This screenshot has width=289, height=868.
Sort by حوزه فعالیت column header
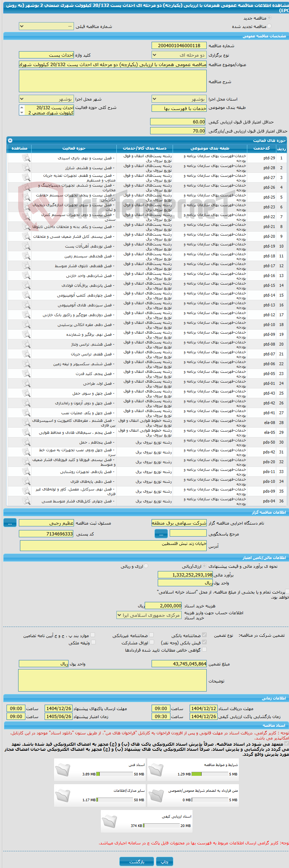[x=74, y=148]
